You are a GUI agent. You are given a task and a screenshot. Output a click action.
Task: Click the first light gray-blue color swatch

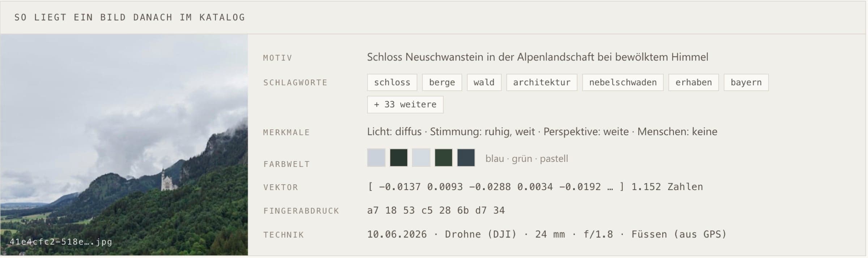pos(376,158)
